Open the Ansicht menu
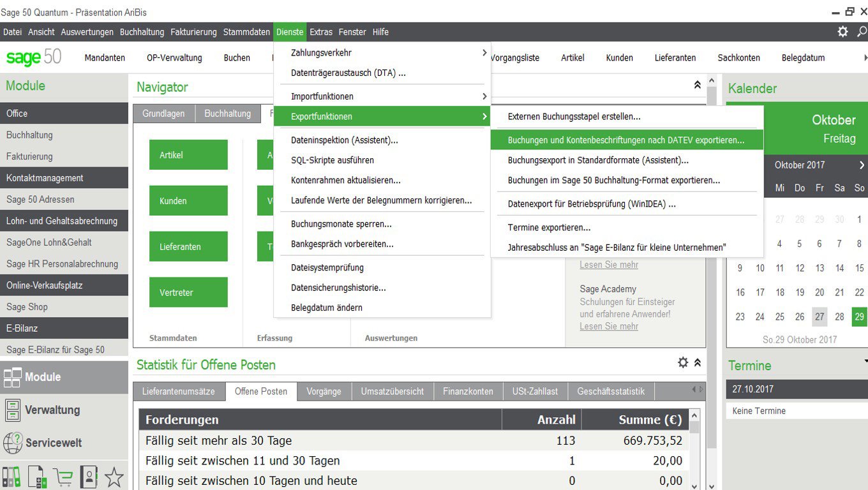Image resolution: width=868 pixels, height=490 pixels. [41, 32]
